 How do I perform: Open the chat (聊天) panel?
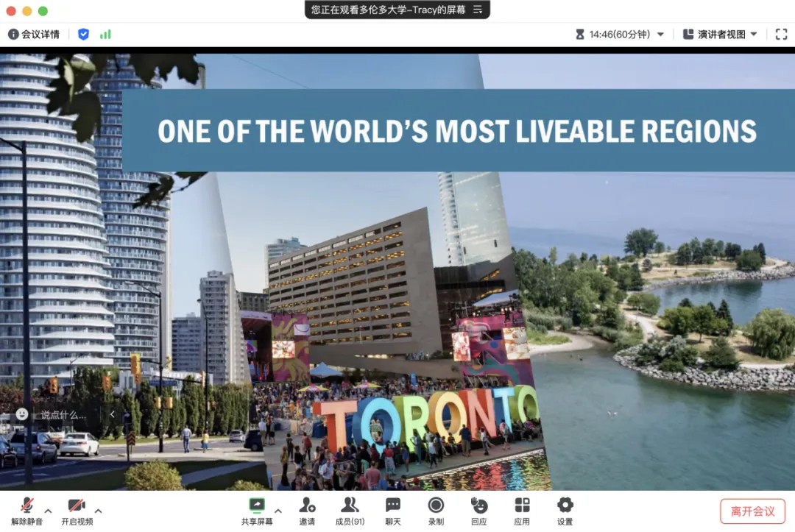(x=393, y=511)
